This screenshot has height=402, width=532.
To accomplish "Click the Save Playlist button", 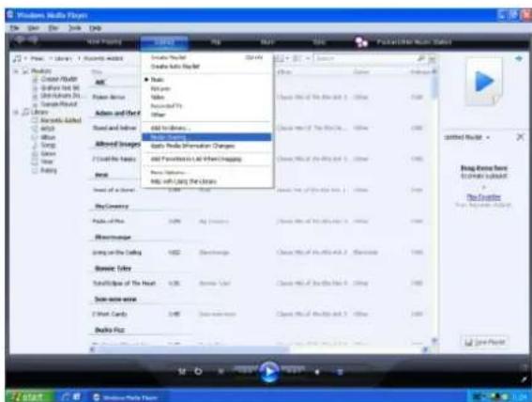I will 485,342.
